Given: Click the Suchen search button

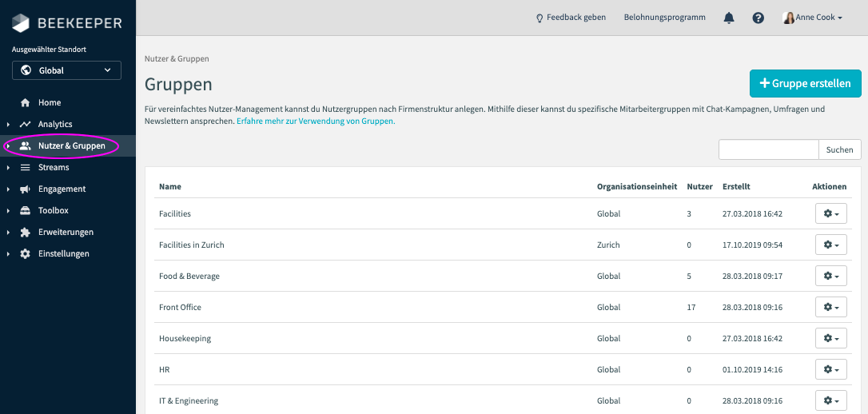Looking at the screenshot, I should 840,149.
